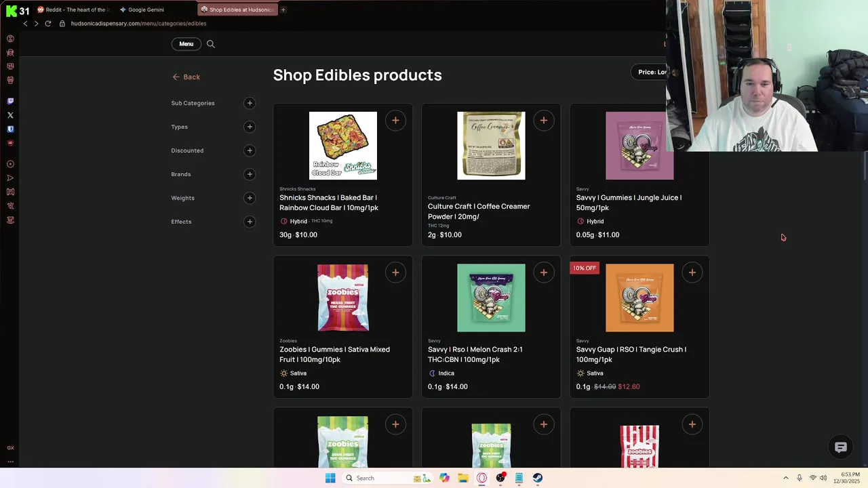This screenshot has height=488, width=868.
Task: Click the Shop Edibles products heading
Action: [x=357, y=75]
